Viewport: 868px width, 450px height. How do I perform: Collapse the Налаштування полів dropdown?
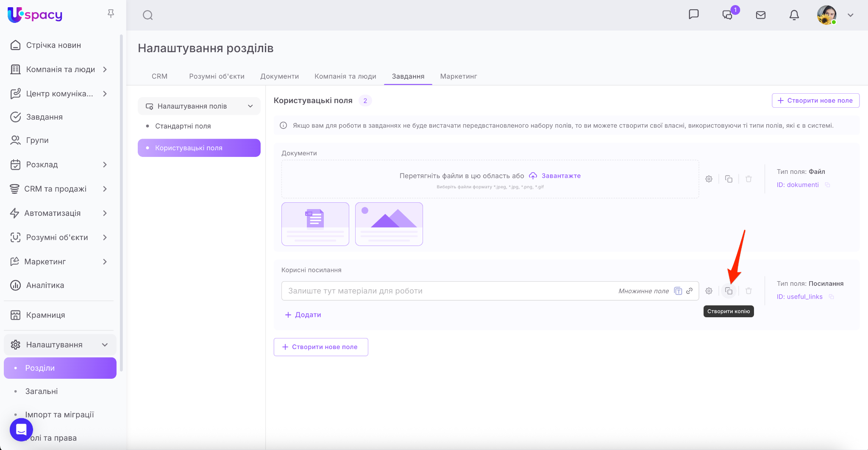(250, 106)
